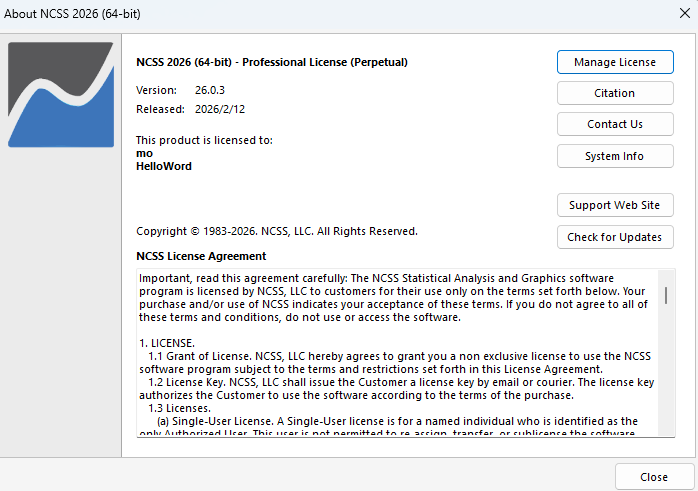698x491 pixels.
Task: Click the 'Version:' label
Action: [x=156, y=90]
